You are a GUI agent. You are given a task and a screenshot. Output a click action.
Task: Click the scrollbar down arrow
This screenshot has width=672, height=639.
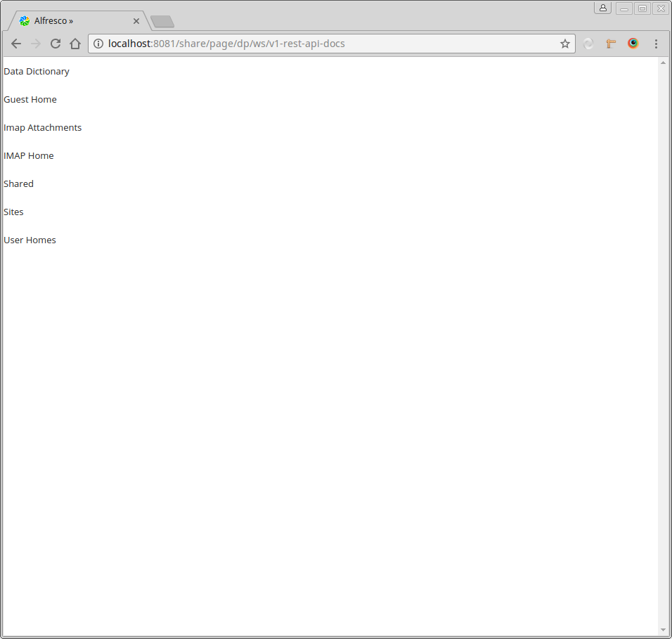pyautogui.click(x=663, y=629)
